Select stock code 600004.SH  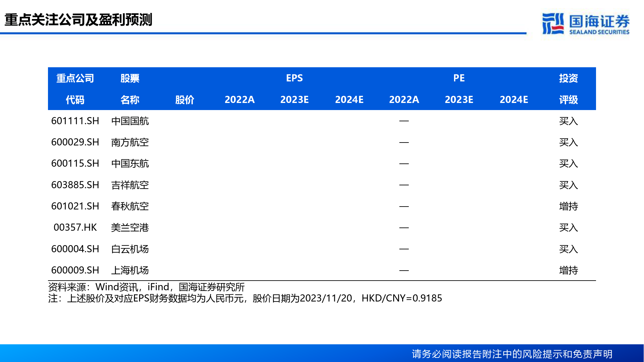(75, 249)
